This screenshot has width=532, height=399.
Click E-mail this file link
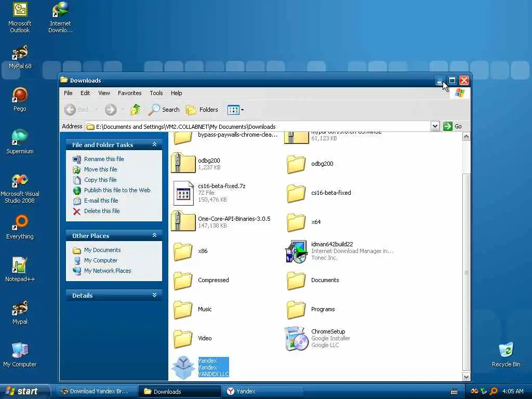[101, 201]
